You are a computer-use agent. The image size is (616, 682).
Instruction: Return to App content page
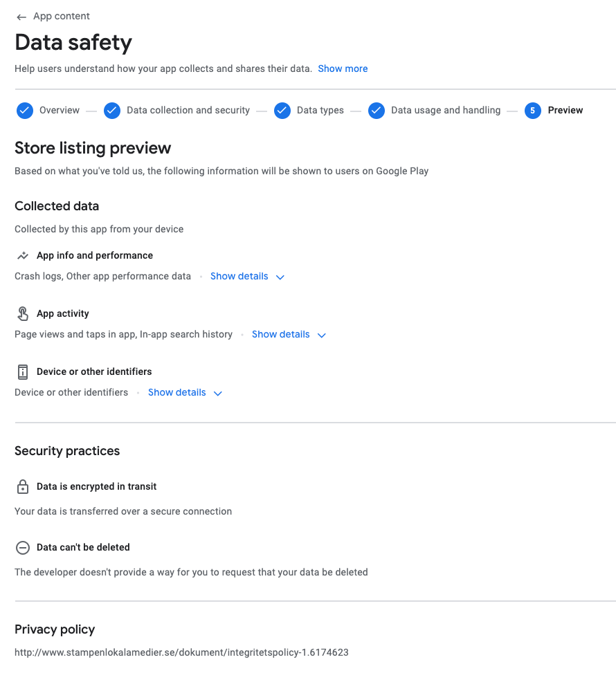[x=62, y=16]
